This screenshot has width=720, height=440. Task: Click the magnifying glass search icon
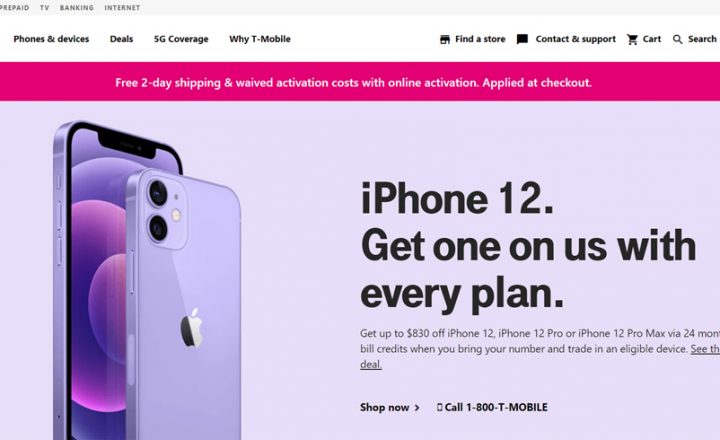677,39
